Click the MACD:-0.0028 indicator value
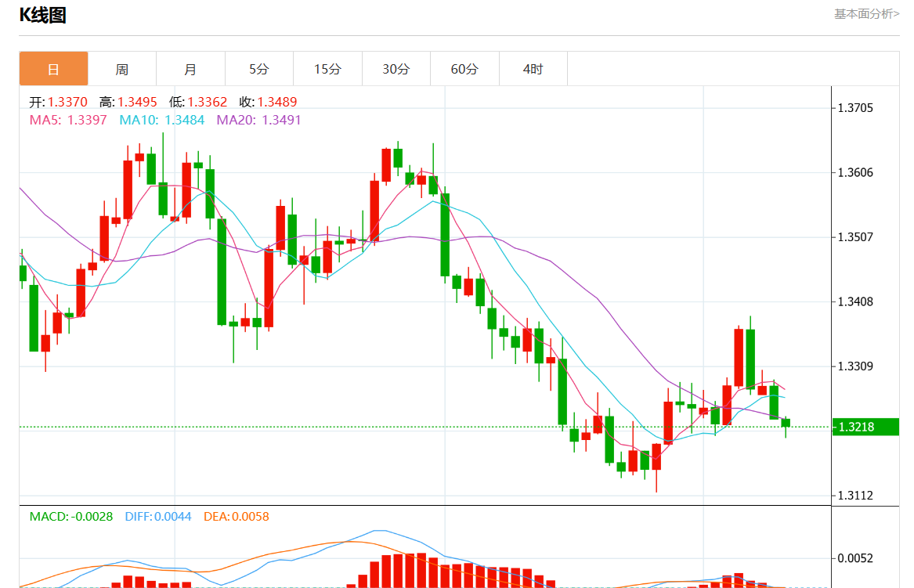Image resolution: width=914 pixels, height=588 pixels. click(x=71, y=516)
